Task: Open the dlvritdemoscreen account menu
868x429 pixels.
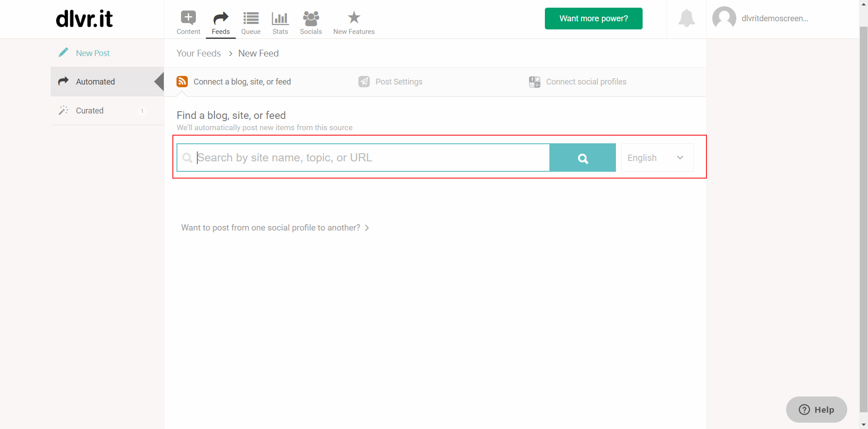Action: point(774,19)
